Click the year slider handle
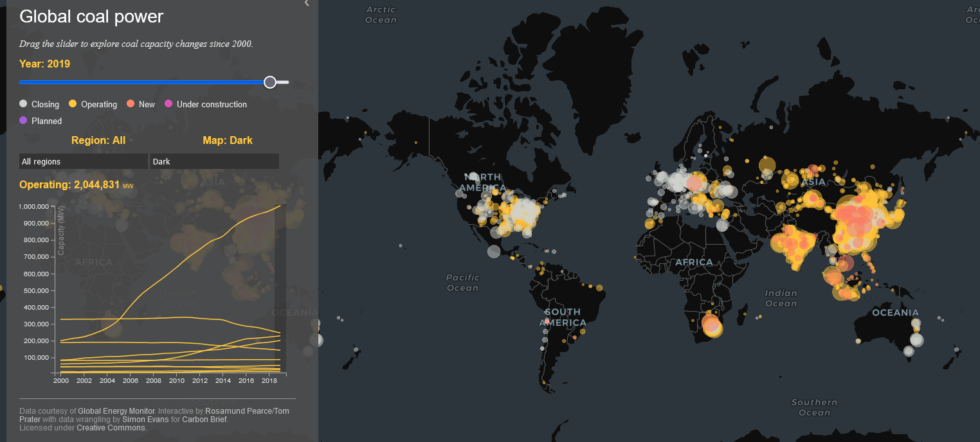The width and height of the screenshot is (980, 442). (x=270, y=82)
